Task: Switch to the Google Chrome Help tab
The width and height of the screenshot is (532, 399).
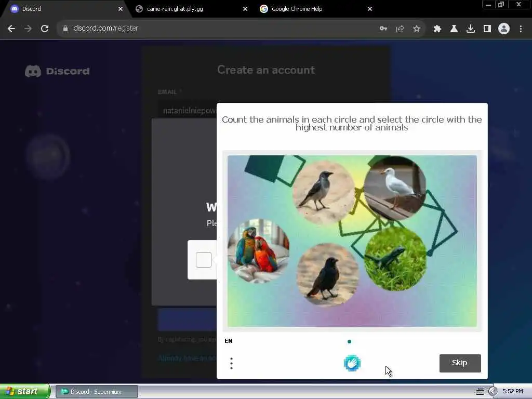Action: [x=315, y=9]
